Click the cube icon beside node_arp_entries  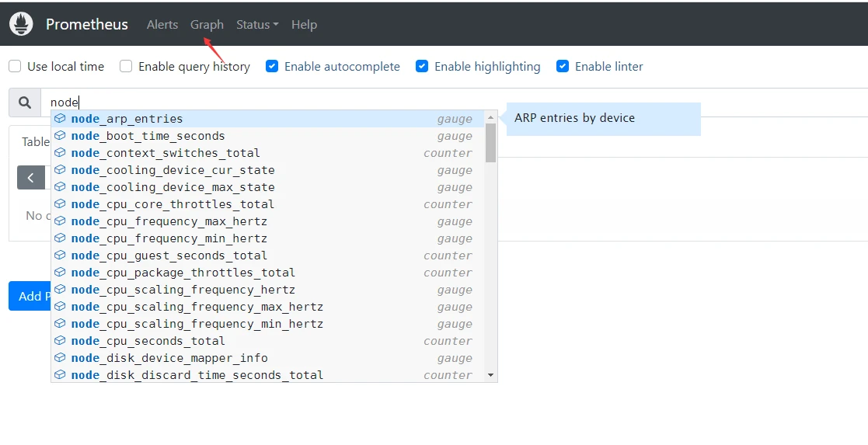[60, 119]
